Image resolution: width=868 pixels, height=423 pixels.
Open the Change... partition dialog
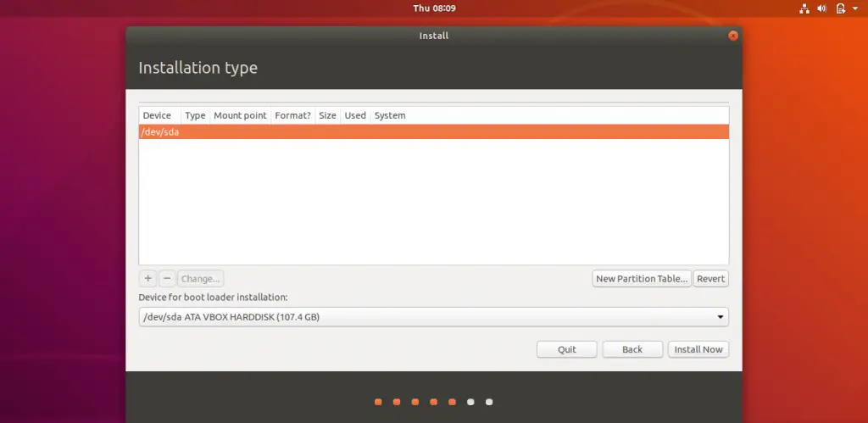(x=200, y=279)
